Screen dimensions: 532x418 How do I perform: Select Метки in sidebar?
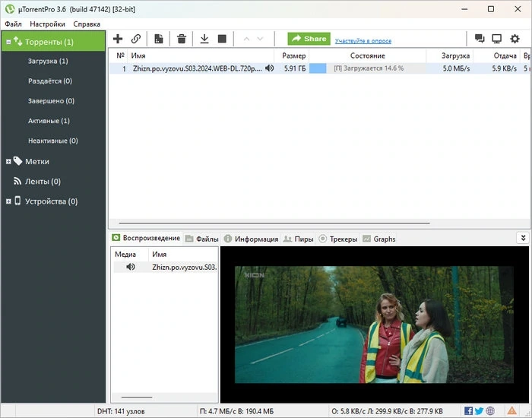tap(37, 161)
